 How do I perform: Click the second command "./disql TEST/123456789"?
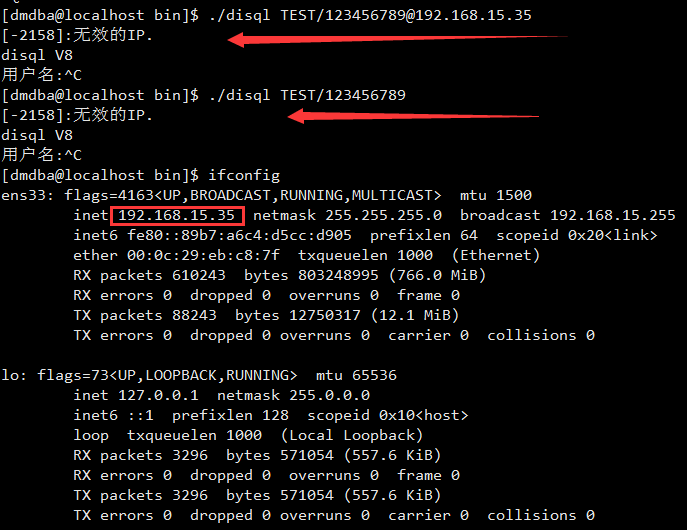tap(307, 95)
